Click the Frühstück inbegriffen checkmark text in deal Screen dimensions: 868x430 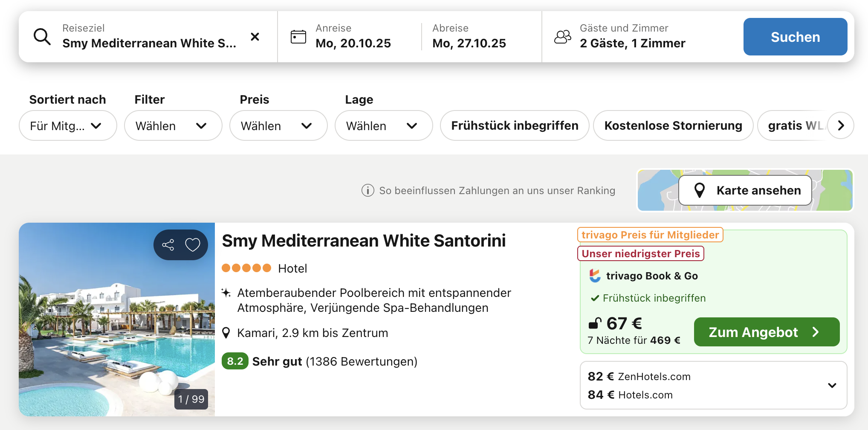pyautogui.click(x=648, y=298)
